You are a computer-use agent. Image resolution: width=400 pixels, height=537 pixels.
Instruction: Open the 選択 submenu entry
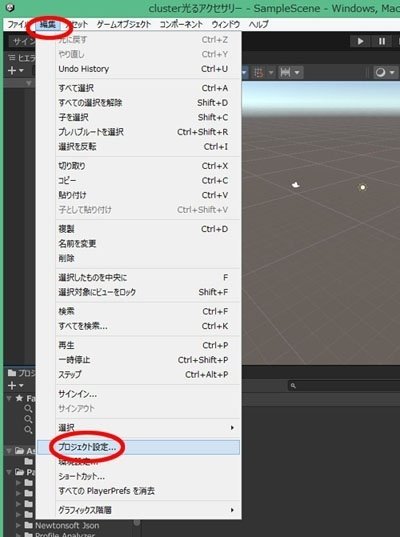coord(138,427)
